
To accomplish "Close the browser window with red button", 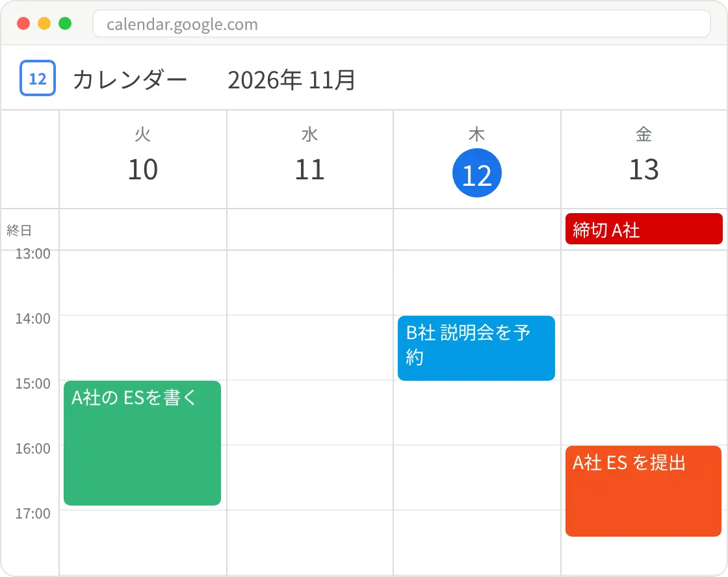I will coord(23,23).
